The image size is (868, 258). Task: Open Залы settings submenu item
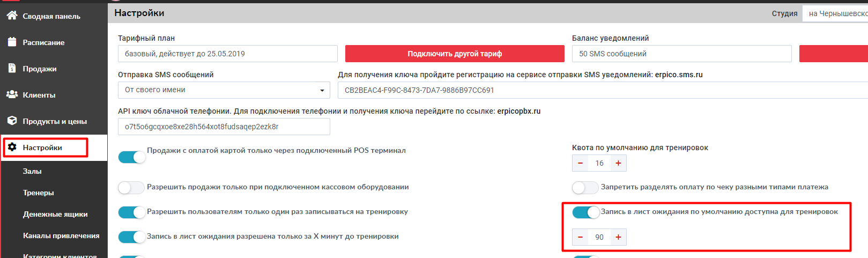[x=32, y=171]
